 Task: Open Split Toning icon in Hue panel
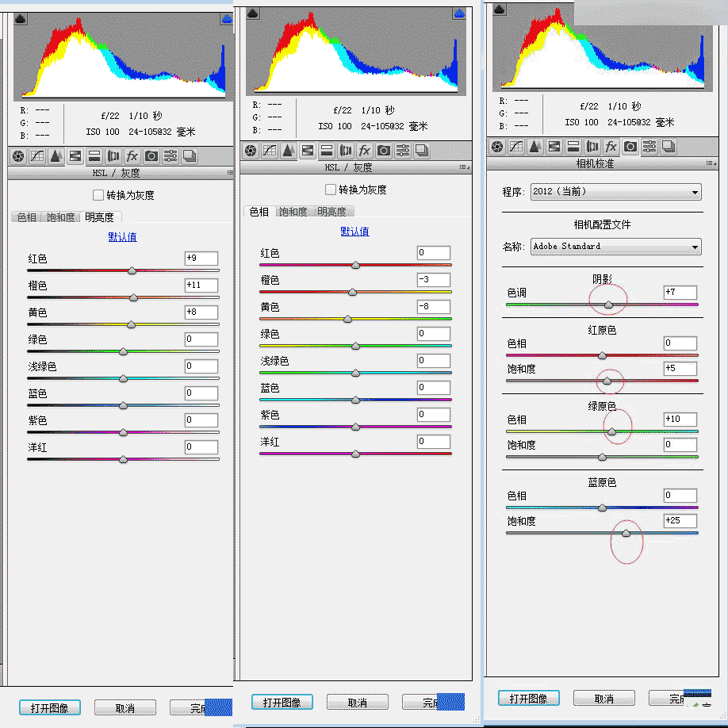click(x=327, y=151)
